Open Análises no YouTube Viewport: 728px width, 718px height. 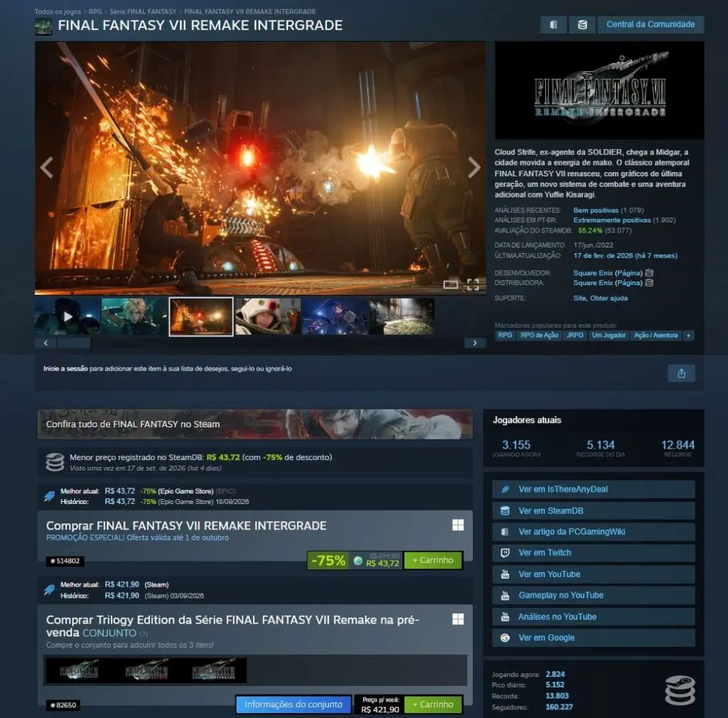(594, 616)
